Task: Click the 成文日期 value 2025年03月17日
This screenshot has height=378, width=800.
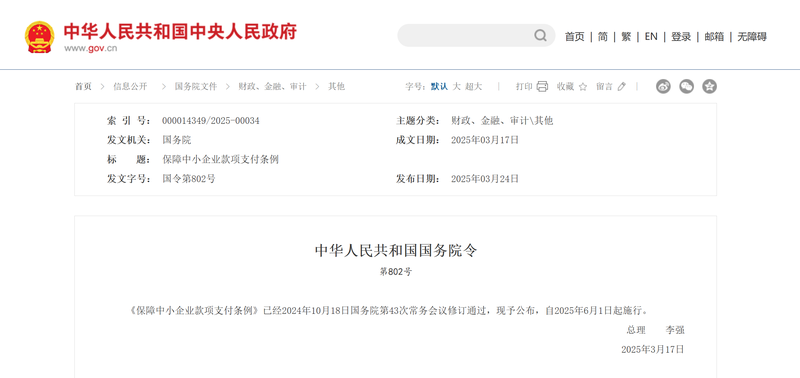Action: [x=485, y=140]
